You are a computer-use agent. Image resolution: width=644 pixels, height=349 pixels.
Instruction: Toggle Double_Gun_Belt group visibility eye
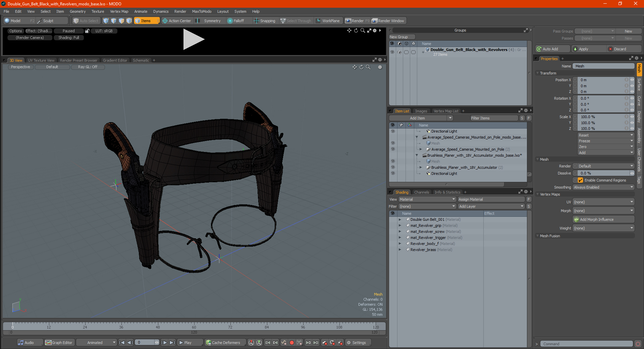pos(392,52)
